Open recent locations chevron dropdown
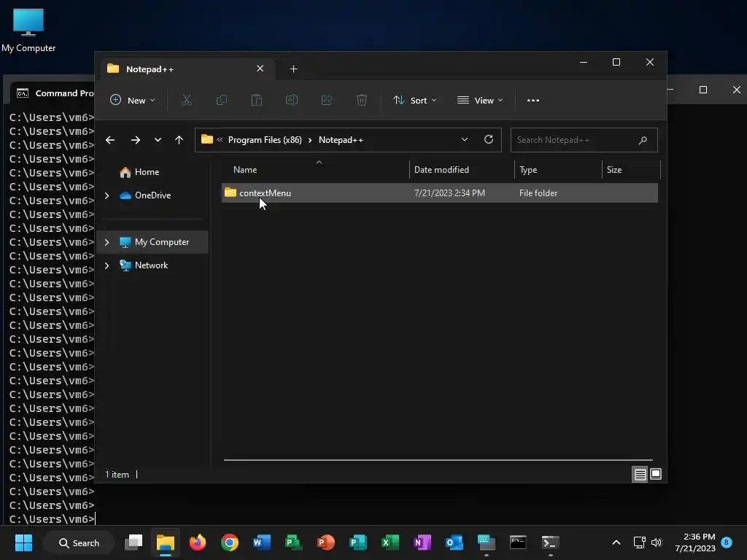 (158, 140)
